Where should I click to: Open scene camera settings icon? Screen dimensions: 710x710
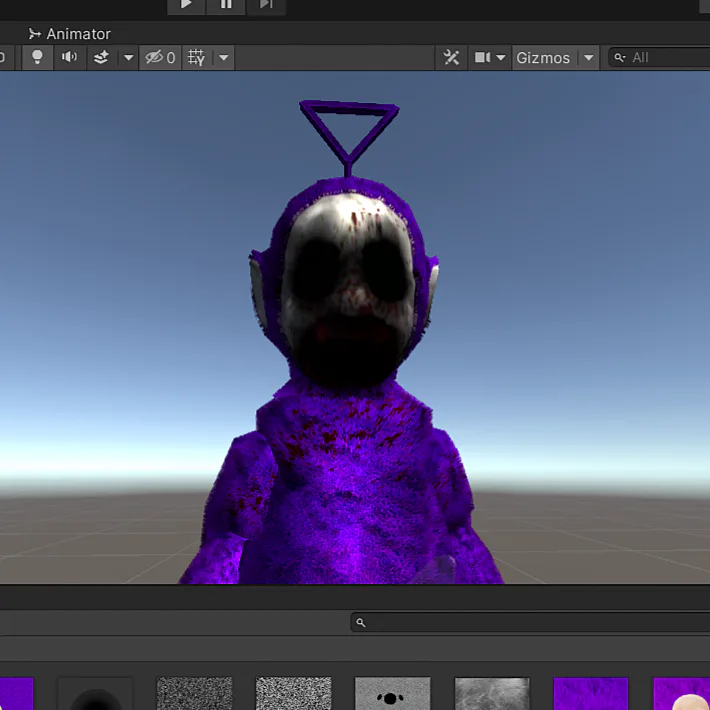point(482,58)
